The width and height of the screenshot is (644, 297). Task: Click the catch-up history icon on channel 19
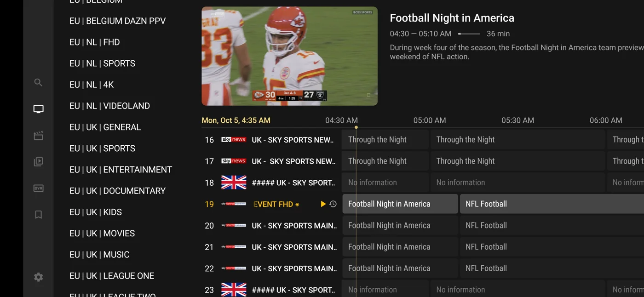pyautogui.click(x=333, y=204)
